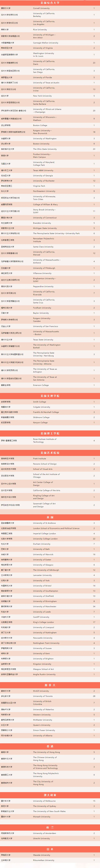Select 'Pratt Institute' row
This screenshot has height=868, width=100.
point(50,459)
